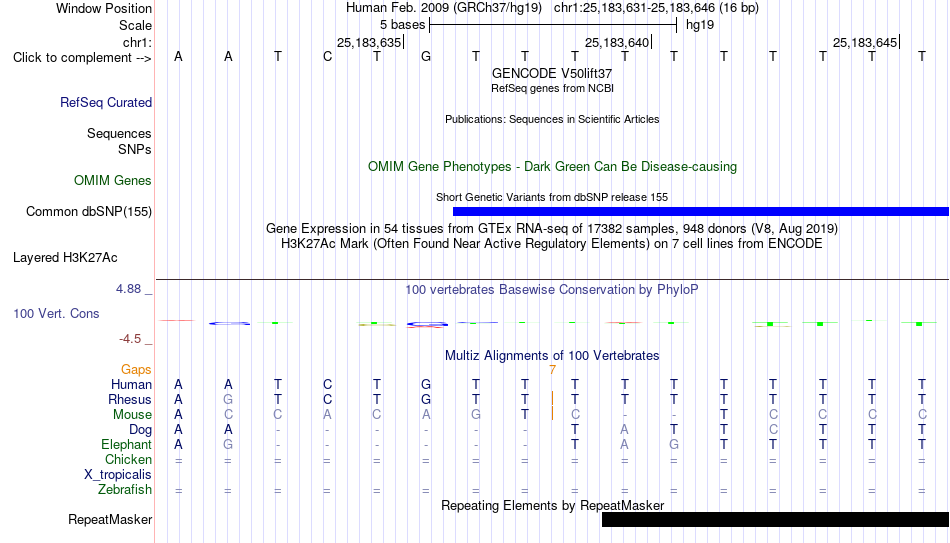Click the Human species row label
Viewport: 950px width, 543px height.
point(131,385)
